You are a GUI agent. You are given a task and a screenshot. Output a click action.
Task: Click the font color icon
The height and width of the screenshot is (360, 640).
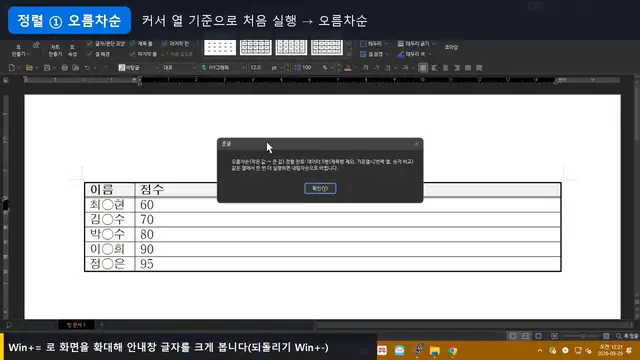pyautogui.click(x=348, y=68)
